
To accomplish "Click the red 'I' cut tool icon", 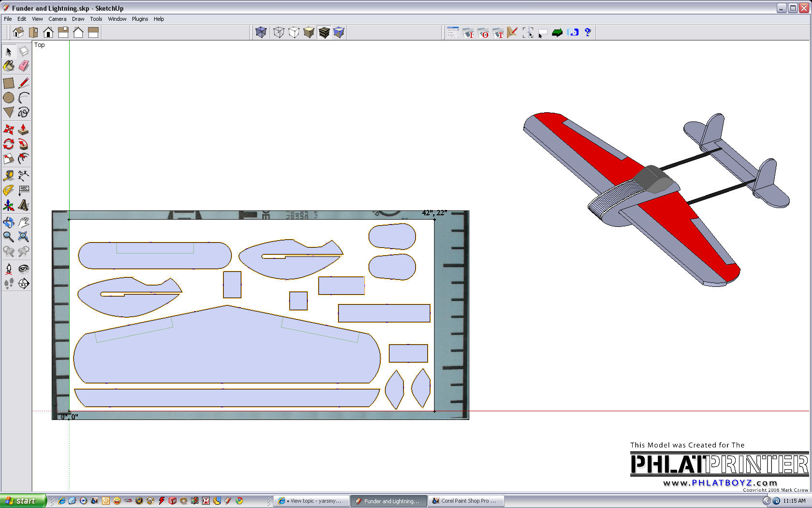I will pyautogui.click(x=468, y=33).
